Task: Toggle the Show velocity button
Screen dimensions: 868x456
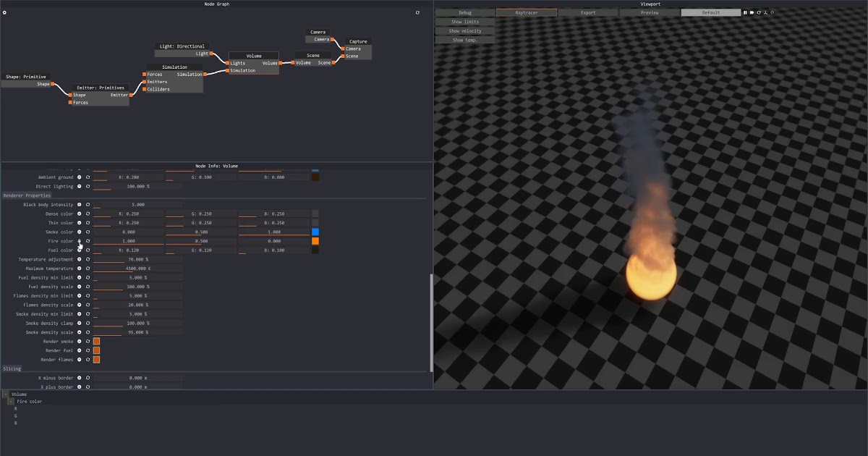Action: pos(464,31)
